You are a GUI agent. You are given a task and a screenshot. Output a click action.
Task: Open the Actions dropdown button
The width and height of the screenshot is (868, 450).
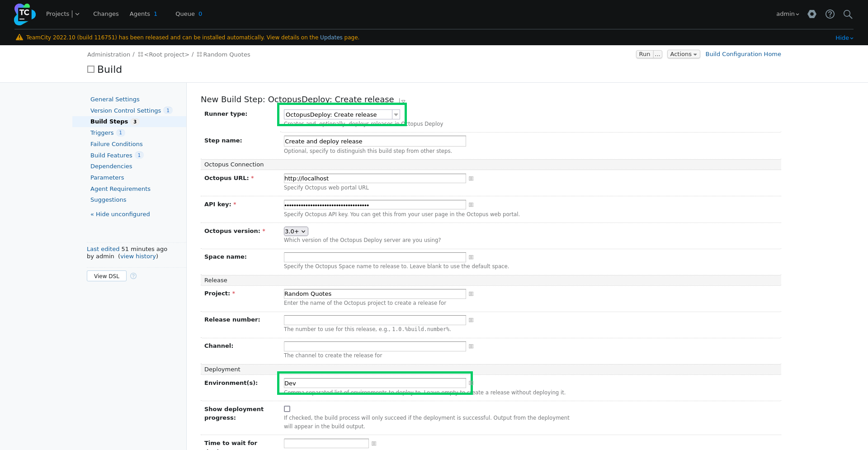coord(683,54)
